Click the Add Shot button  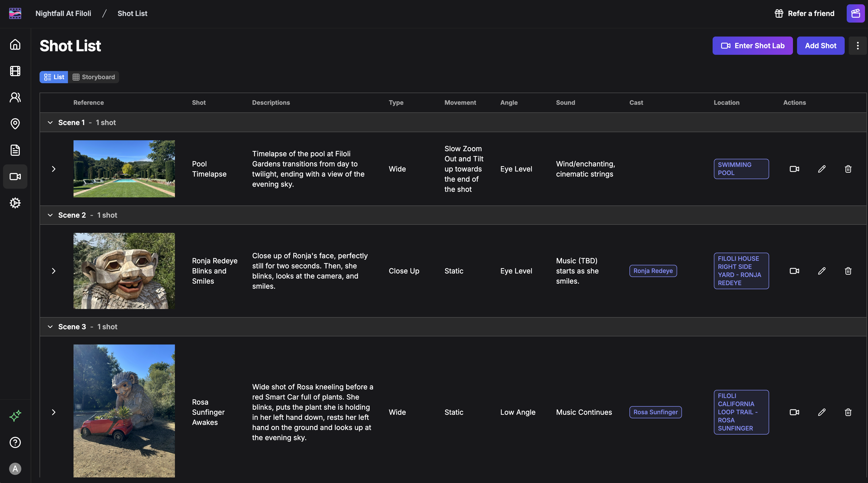pos(820,45)
